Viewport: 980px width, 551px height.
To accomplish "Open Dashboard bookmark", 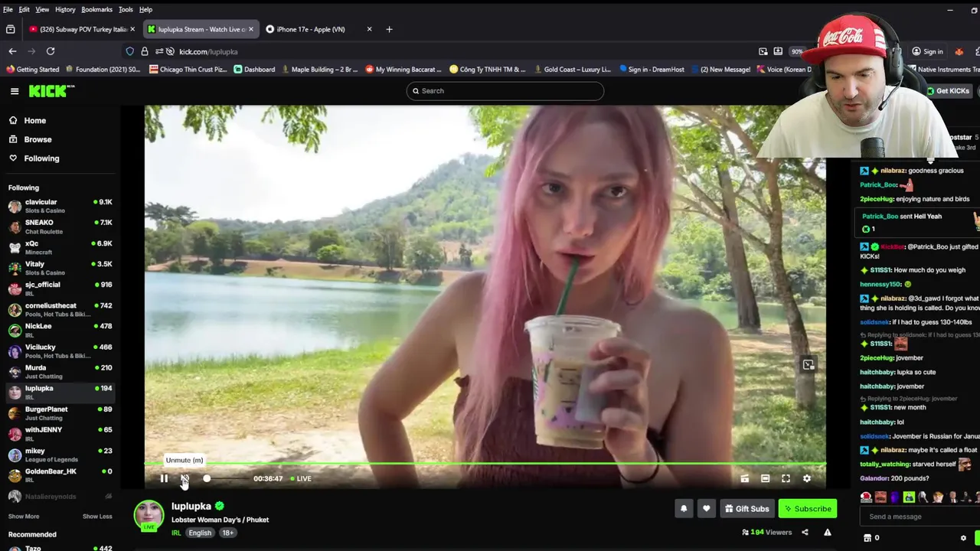I will tap(254, 69).
